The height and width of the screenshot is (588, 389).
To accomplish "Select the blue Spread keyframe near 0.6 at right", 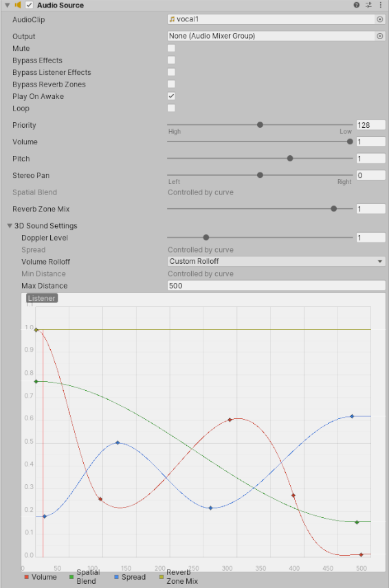I will (x=352, y=416).
